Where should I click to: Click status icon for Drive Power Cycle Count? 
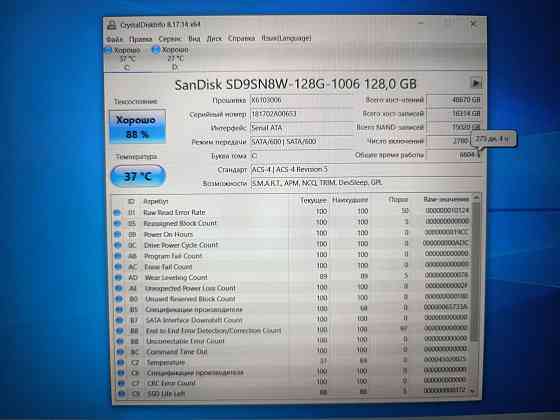click(118, 245)
